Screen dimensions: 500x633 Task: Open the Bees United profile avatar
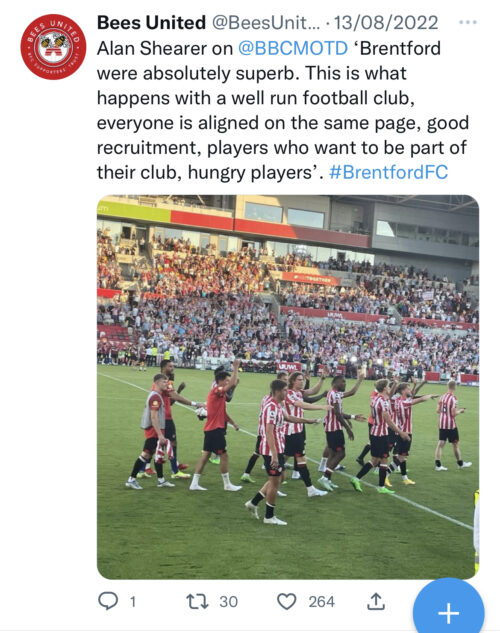53,47
